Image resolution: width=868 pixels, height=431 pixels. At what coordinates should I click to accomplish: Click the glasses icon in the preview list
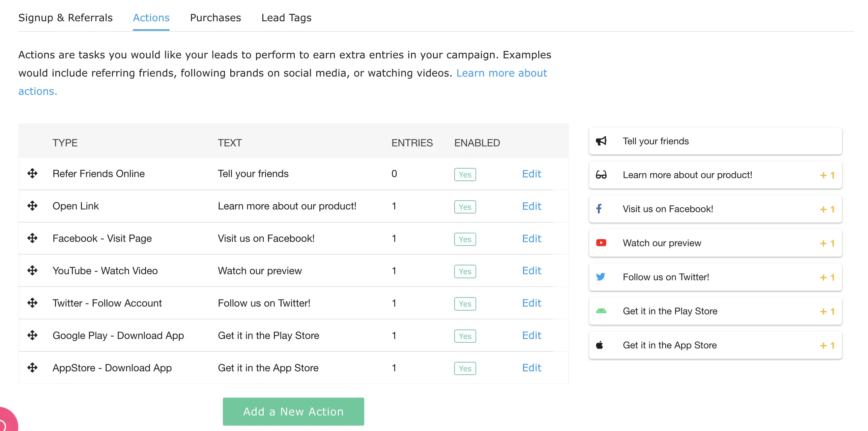pos(601,175)
